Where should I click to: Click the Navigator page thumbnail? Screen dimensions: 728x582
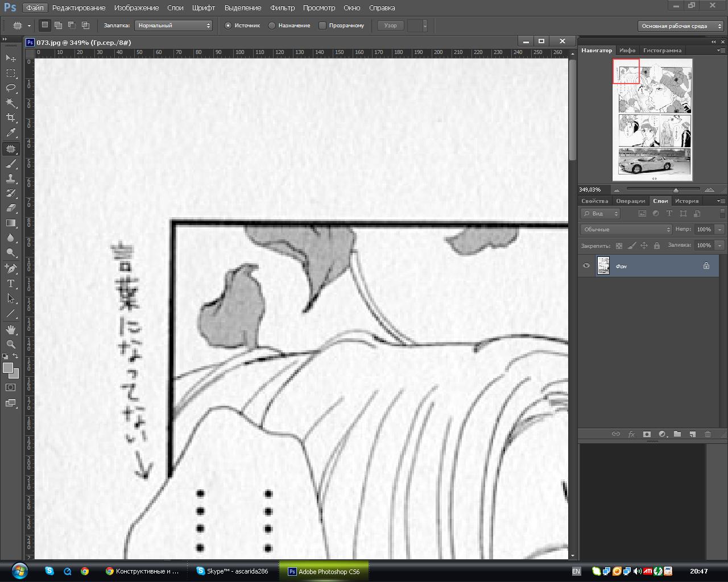pyautogui.click(x=652, y=119)
